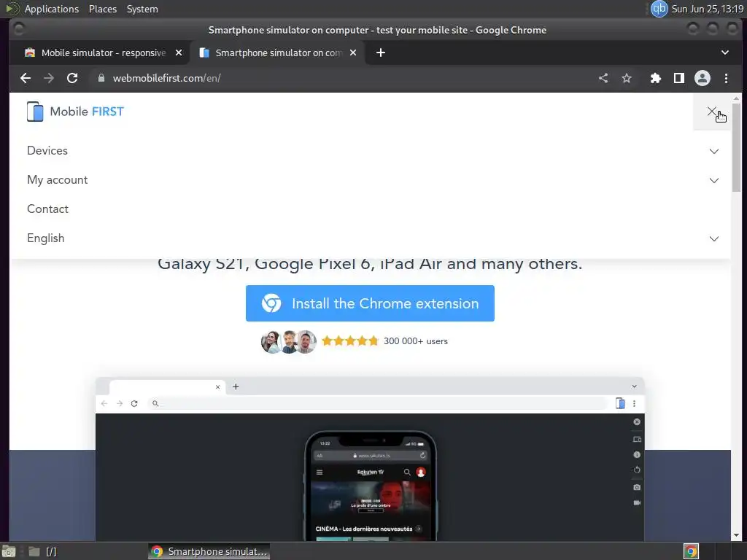The width and height of the screenshot is (747, 560).
Task: Click the qb tray icon
Action: [659, 9]
